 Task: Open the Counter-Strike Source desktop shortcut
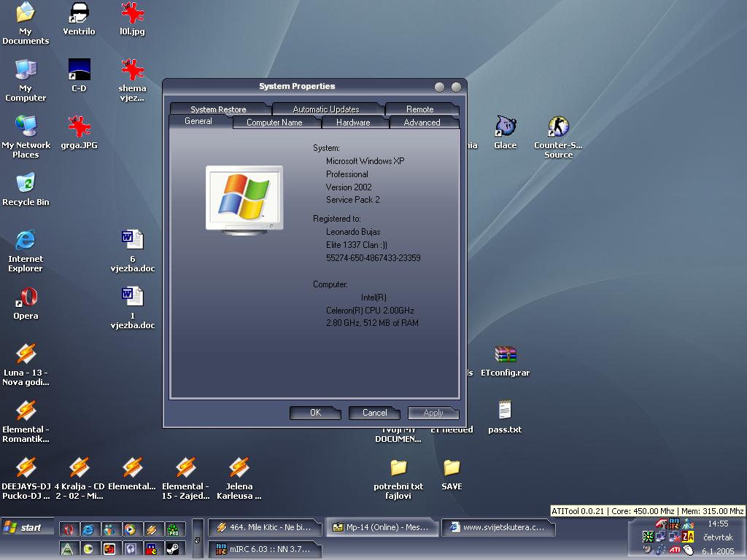558,127
